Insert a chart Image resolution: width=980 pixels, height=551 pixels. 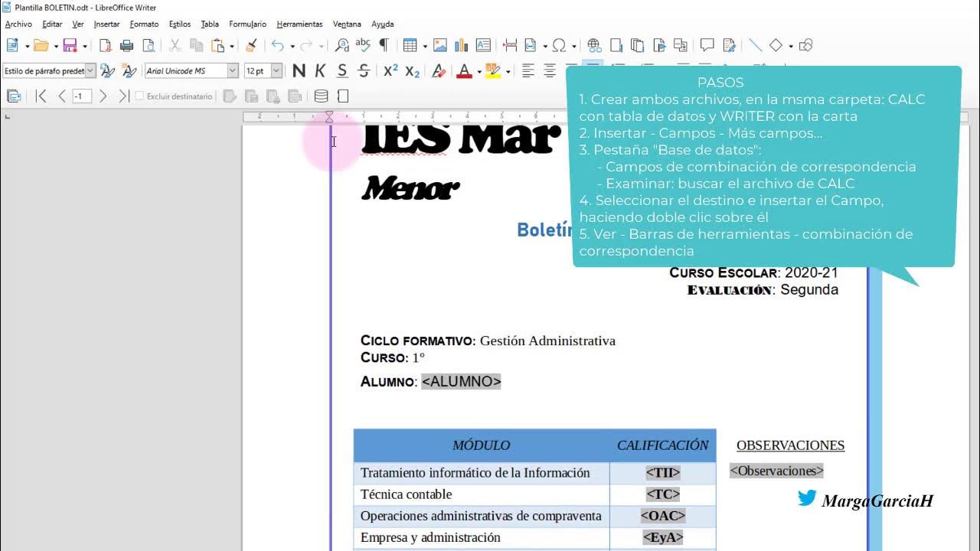click(462, 46)
